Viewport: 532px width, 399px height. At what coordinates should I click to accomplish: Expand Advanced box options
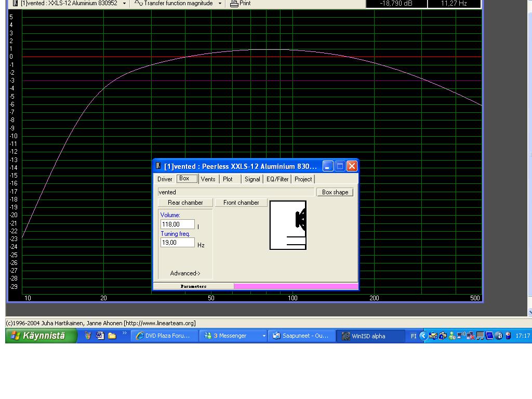[185, 273]
